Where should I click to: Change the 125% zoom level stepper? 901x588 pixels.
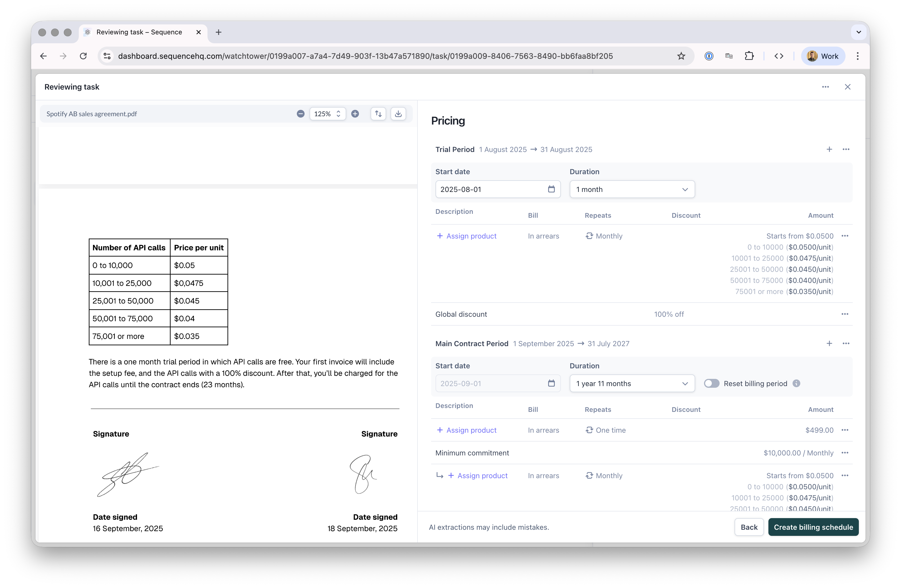[338, 114]
